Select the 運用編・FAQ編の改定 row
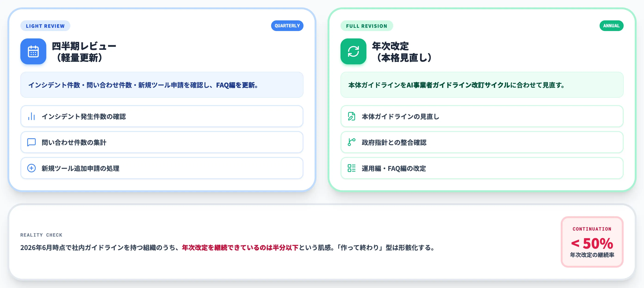644x288 pixels. (482, 168)
